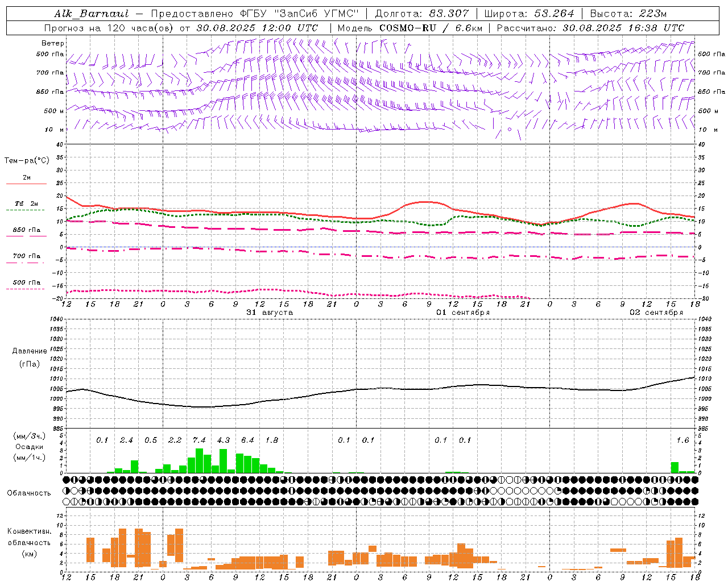Click the forecast start time 30.08.2025 12:00 UTC
Screen dimensions: 728x582
[257, 28]
